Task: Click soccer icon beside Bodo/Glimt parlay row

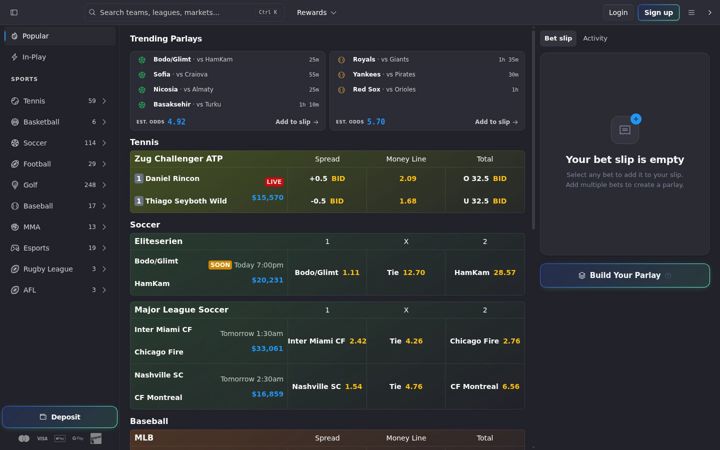Action: [x=142, y=60]
